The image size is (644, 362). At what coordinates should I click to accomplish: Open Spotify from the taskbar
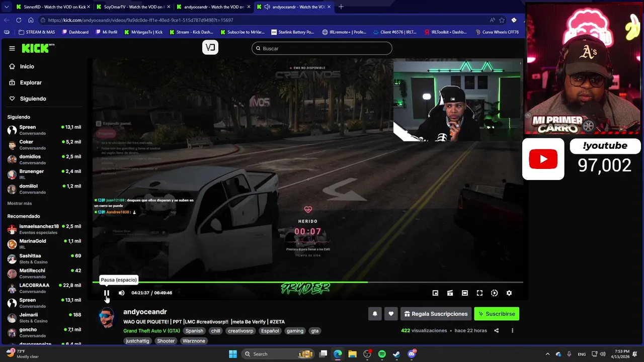pos(382,354)
